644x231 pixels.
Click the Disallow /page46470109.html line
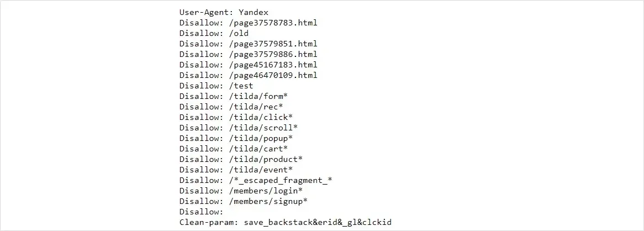click(x=248, y=75)
